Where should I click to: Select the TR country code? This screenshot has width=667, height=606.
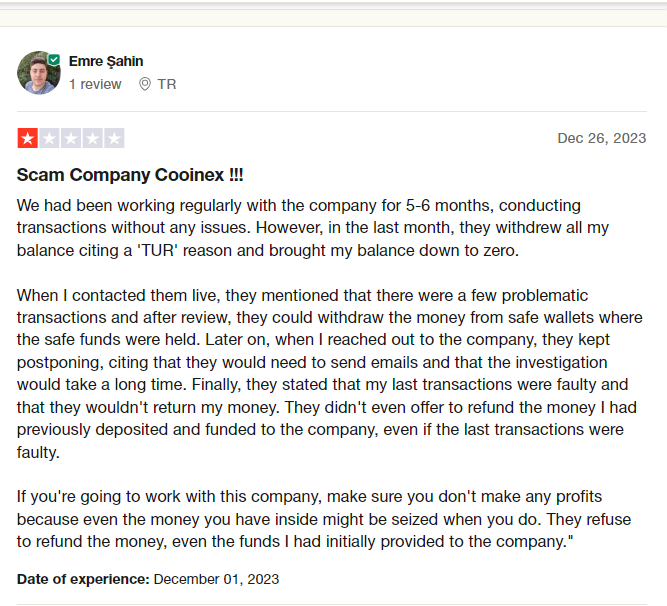coord(167,84)
